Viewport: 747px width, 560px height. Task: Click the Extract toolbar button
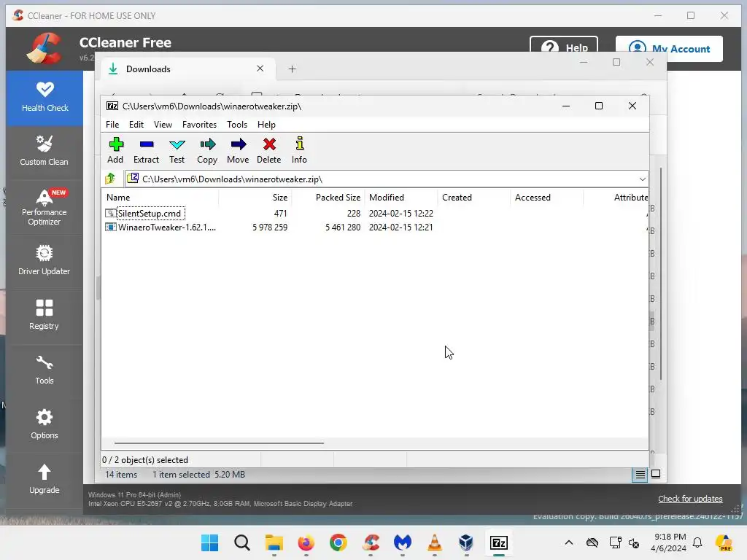coord(146,150)
